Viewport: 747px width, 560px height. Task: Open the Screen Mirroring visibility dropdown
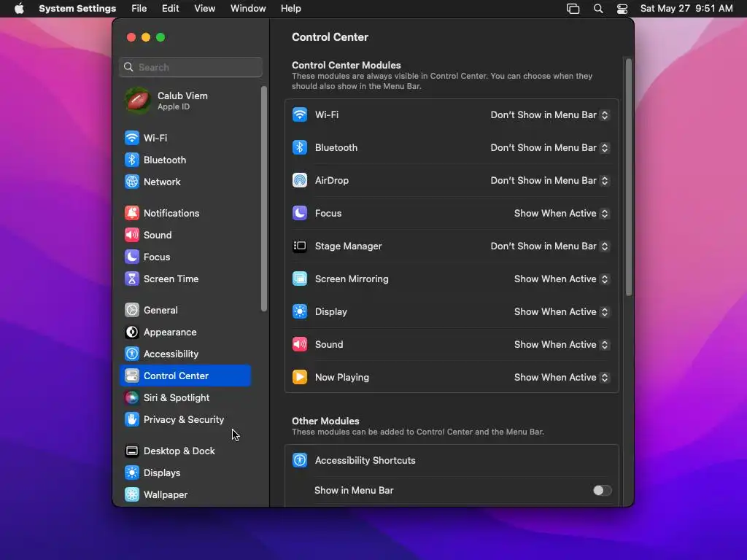[562, 279]
